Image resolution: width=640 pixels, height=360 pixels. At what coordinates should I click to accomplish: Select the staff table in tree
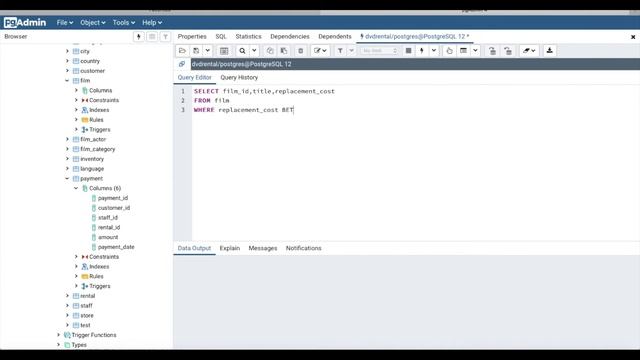[x=86, y=306]
